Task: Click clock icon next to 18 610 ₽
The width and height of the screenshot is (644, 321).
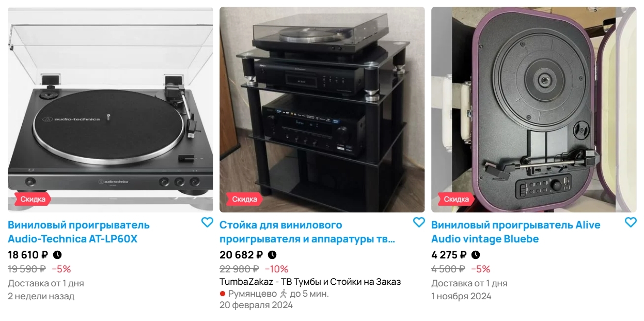Action: coord(57,255)
